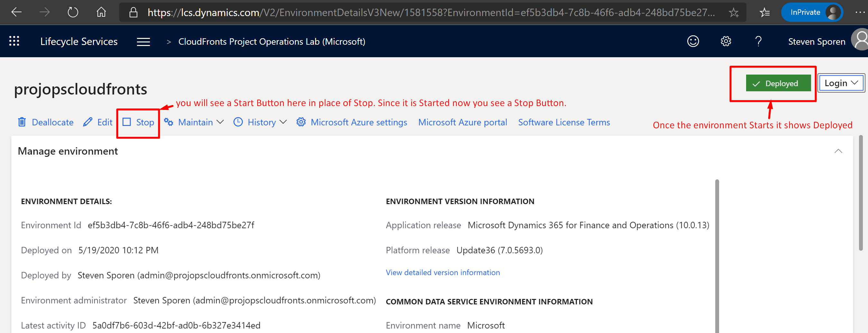Click the smiley feedback icon

click(x=693, y=41)
